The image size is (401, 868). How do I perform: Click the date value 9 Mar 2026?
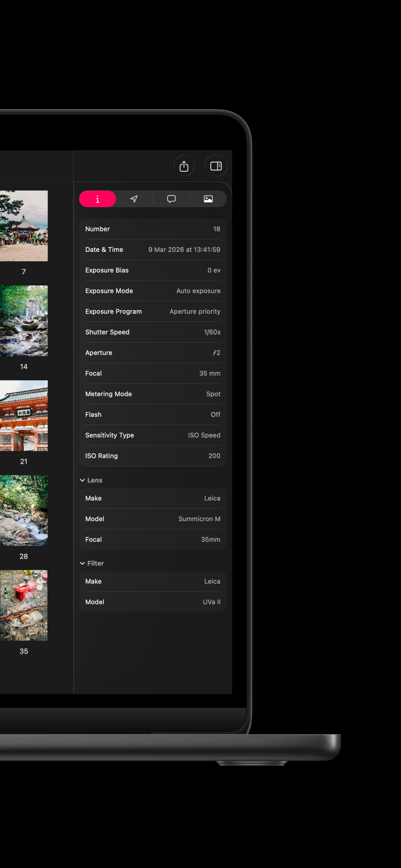pos(184,250)
